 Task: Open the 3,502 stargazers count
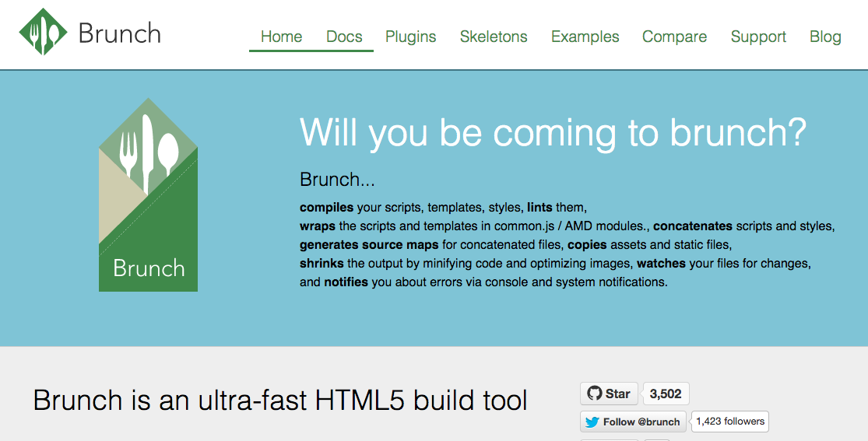click(x=666, y=394)
